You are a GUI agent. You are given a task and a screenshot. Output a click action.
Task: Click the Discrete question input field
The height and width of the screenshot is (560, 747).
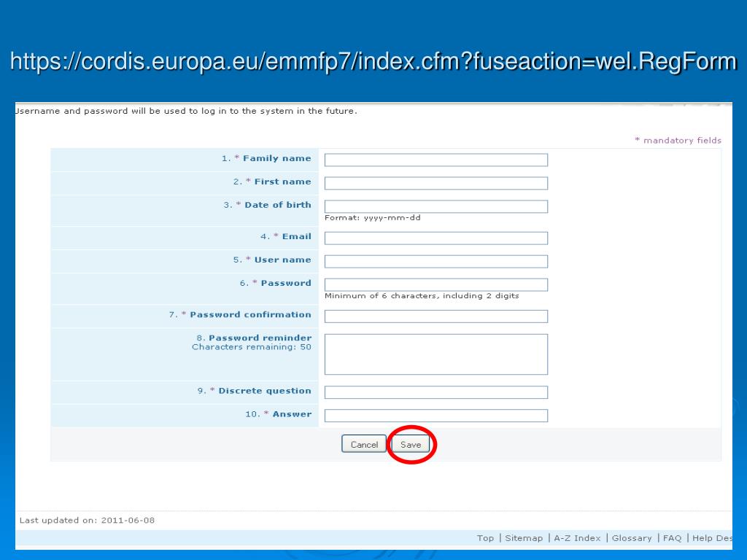(x=436, y=392)
